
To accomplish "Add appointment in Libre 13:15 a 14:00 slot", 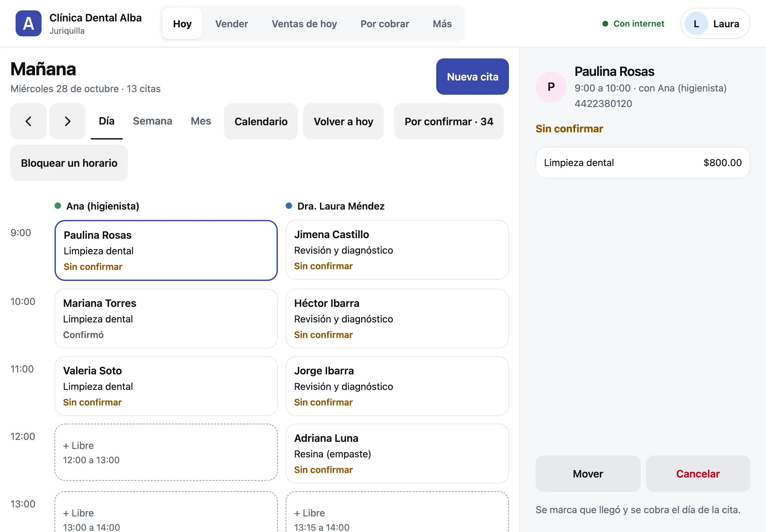I will tap(397, 512).
